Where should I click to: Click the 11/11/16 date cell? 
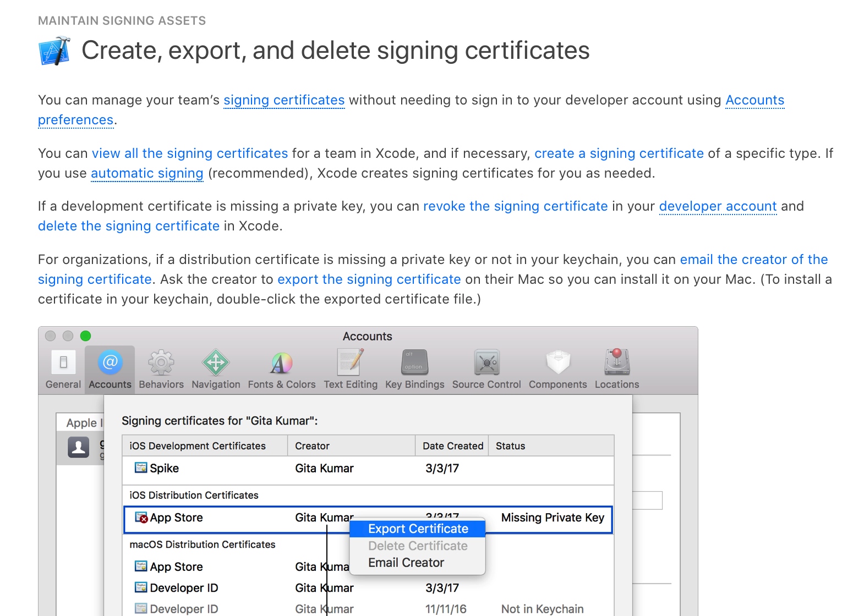[446, 609]
